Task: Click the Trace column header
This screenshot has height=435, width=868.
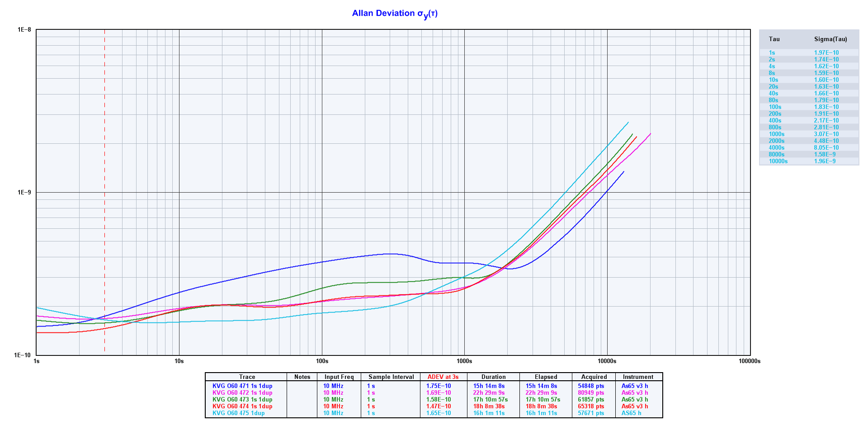Action: (x=247, y=377)
